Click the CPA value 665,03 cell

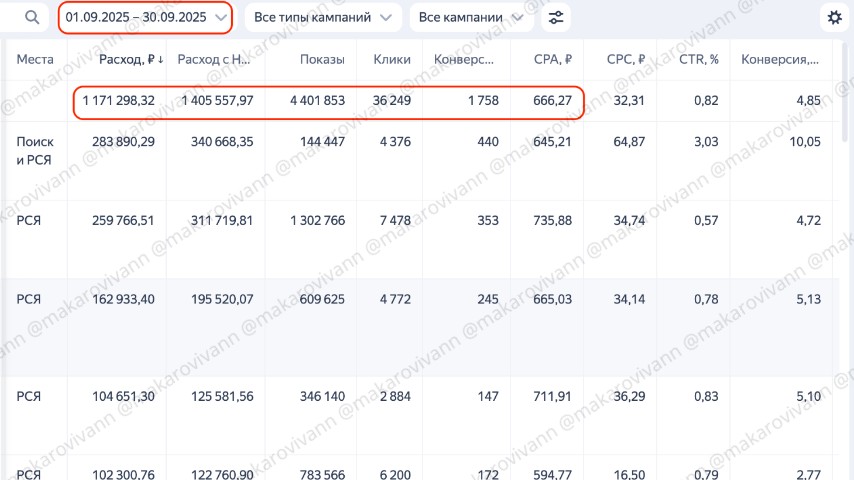tap(550, 298)
